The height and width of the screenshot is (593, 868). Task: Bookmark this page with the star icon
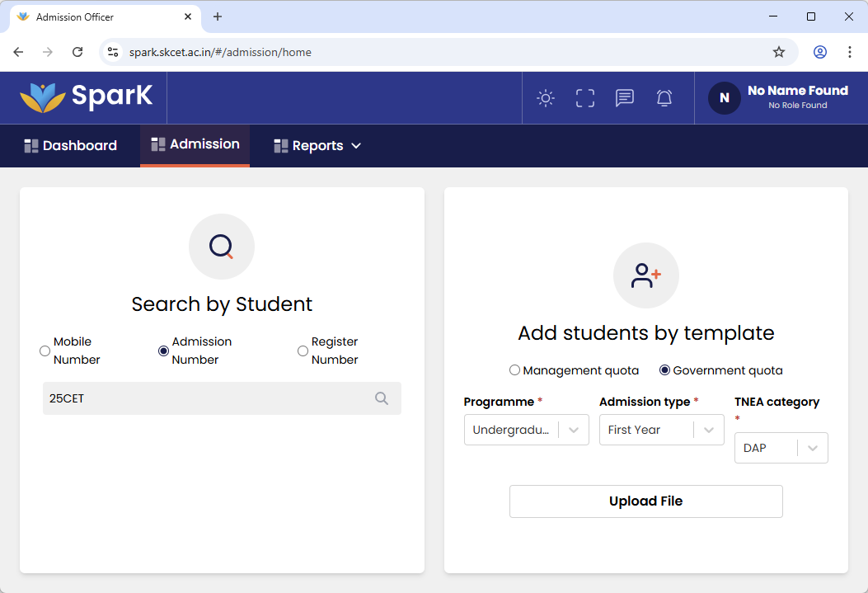(x=779, y=52)
